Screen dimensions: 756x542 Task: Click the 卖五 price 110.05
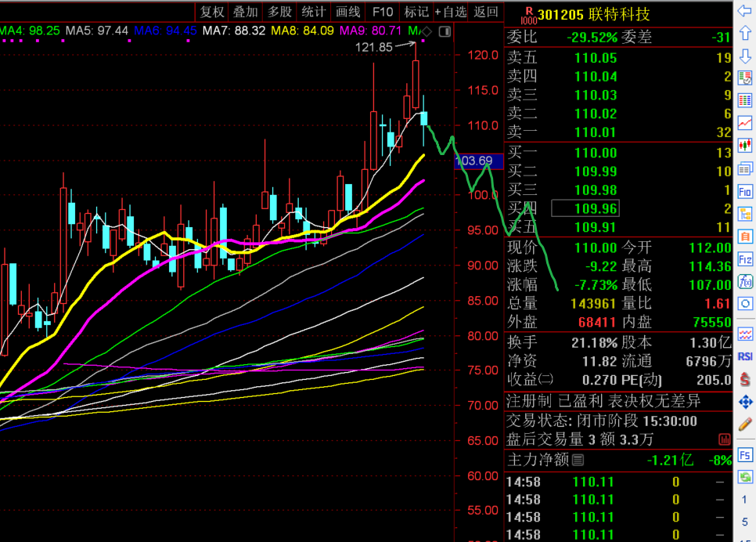(596, 58)
